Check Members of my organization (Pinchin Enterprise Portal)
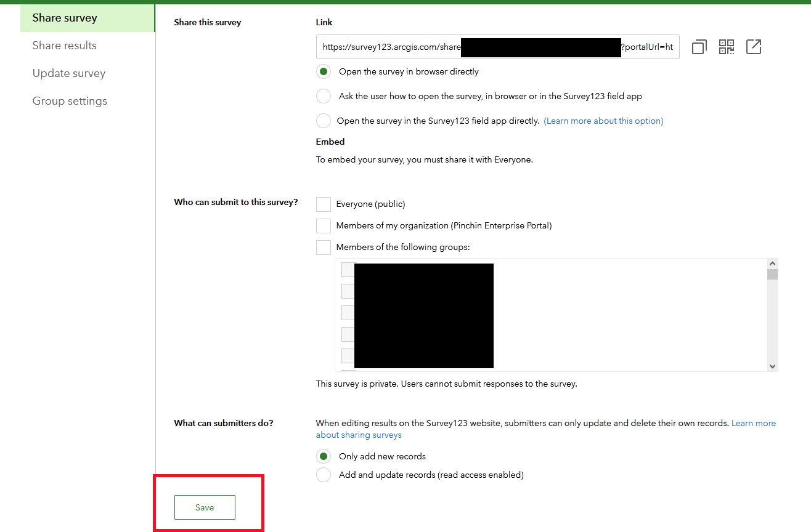This screenshot has height=532, width=811. point(323,225)
